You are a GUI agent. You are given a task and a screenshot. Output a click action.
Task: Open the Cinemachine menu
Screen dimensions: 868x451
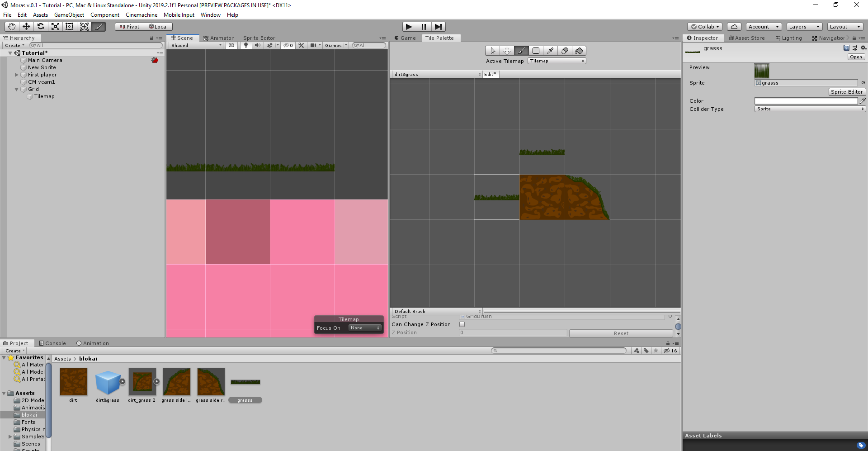(x=142, y=15)
